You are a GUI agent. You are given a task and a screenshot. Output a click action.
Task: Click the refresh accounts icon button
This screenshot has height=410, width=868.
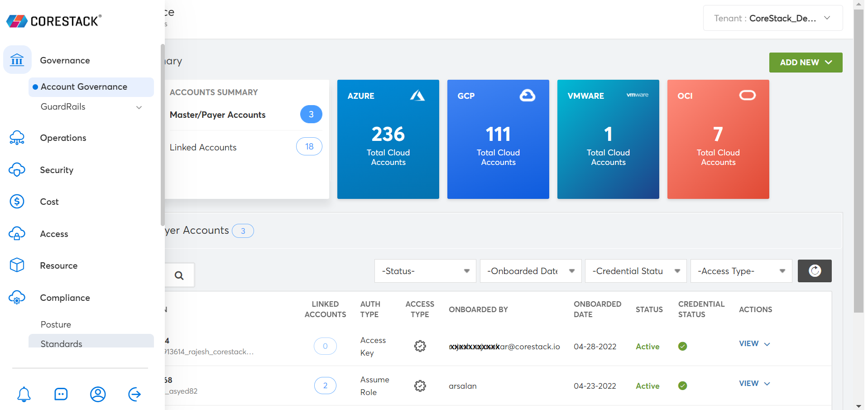point(815,271)
